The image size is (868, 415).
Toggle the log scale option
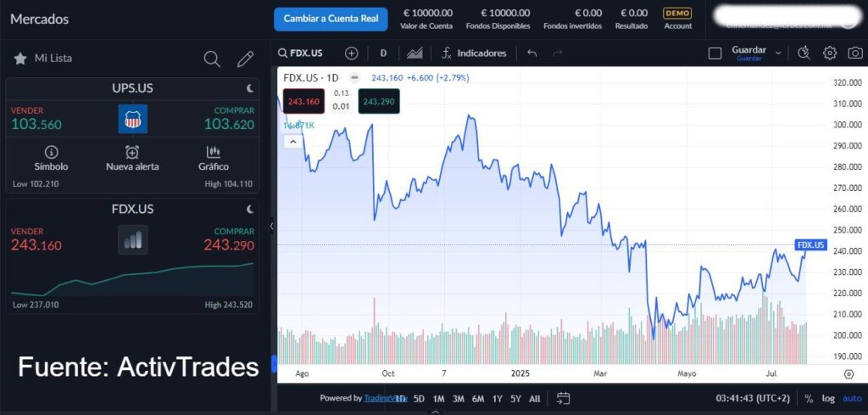(827, 398)
